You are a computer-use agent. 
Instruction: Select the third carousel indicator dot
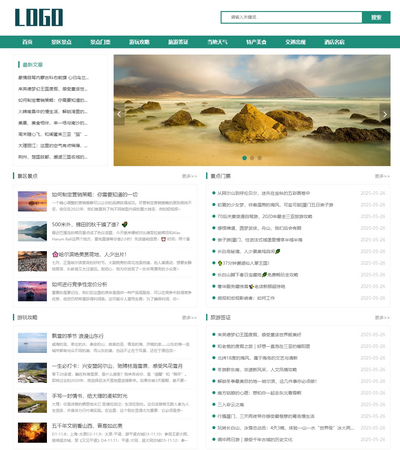pos(260,158)
